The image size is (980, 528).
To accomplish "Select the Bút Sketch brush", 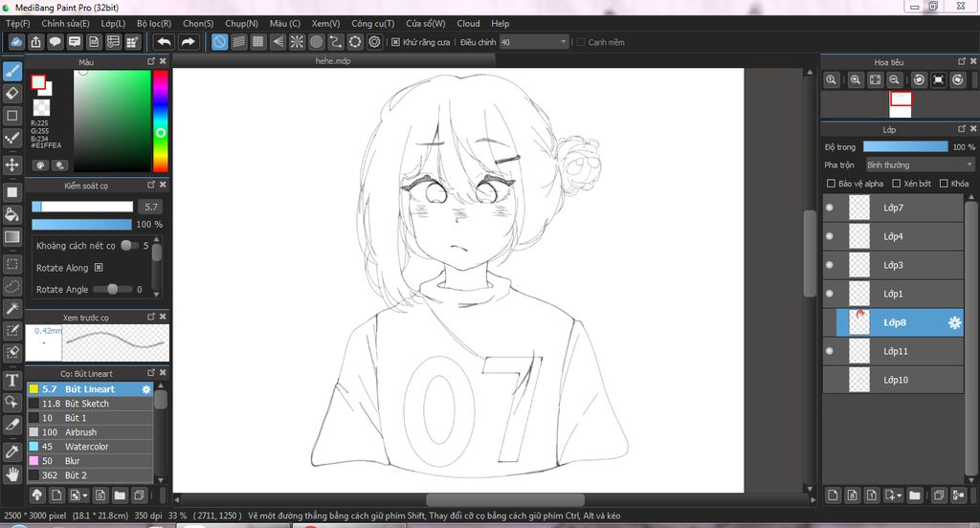I will (90, 404).
